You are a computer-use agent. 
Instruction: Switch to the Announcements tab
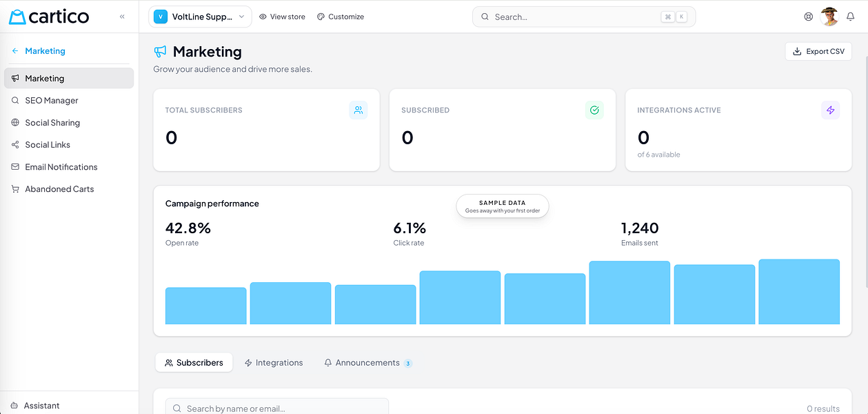coord(367,362)
